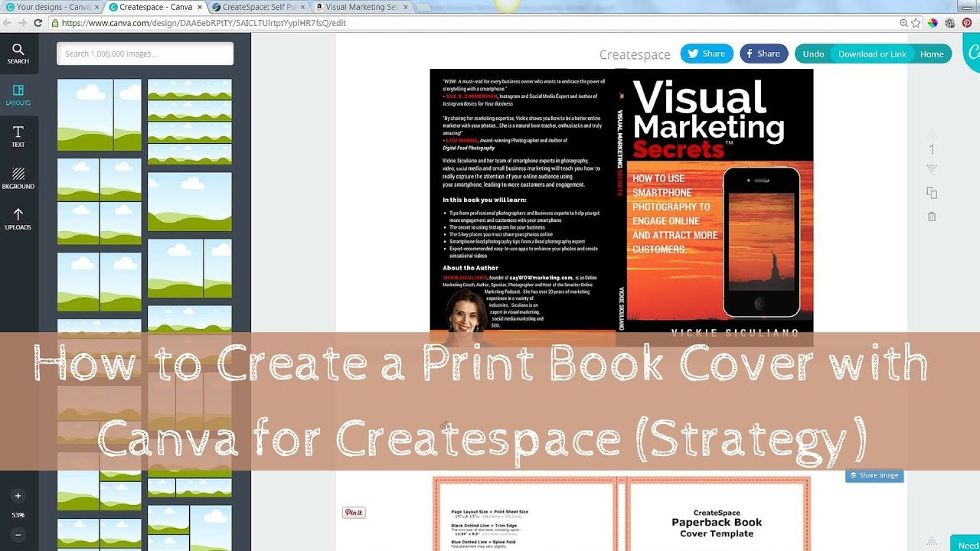Viewport: 980px width, 551px height.
Task: Bookmark this page with the star icon
Action: click(x=916, y=23)
